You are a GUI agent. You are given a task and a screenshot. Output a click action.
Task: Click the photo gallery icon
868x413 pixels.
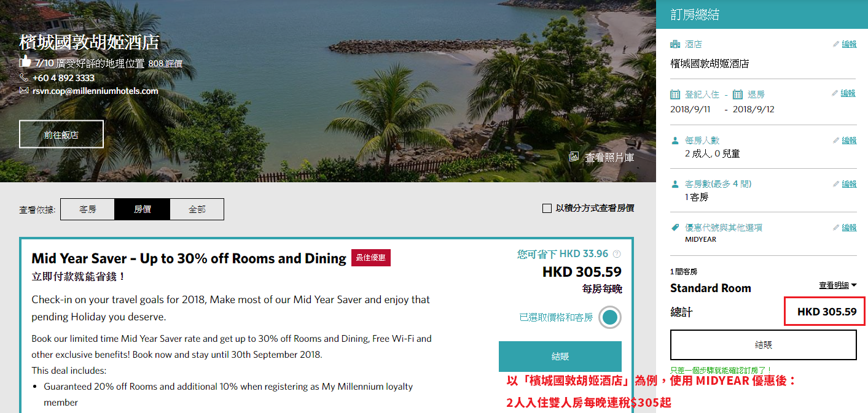click(574, 157)
